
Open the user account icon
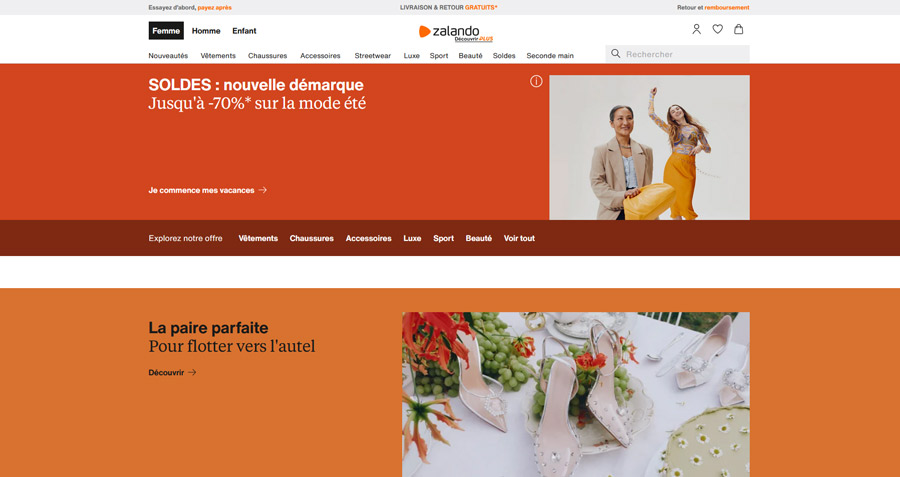click(696, 29)
